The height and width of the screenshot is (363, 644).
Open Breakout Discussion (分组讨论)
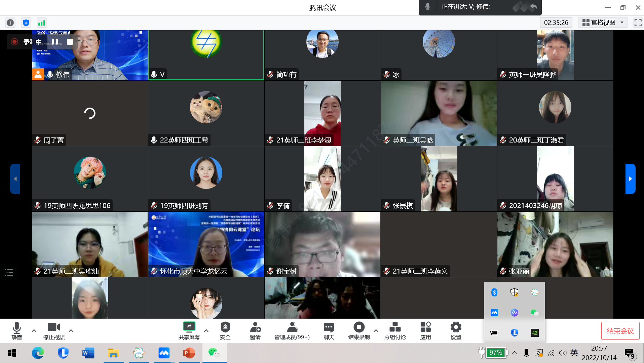click(x=395, y=330)
